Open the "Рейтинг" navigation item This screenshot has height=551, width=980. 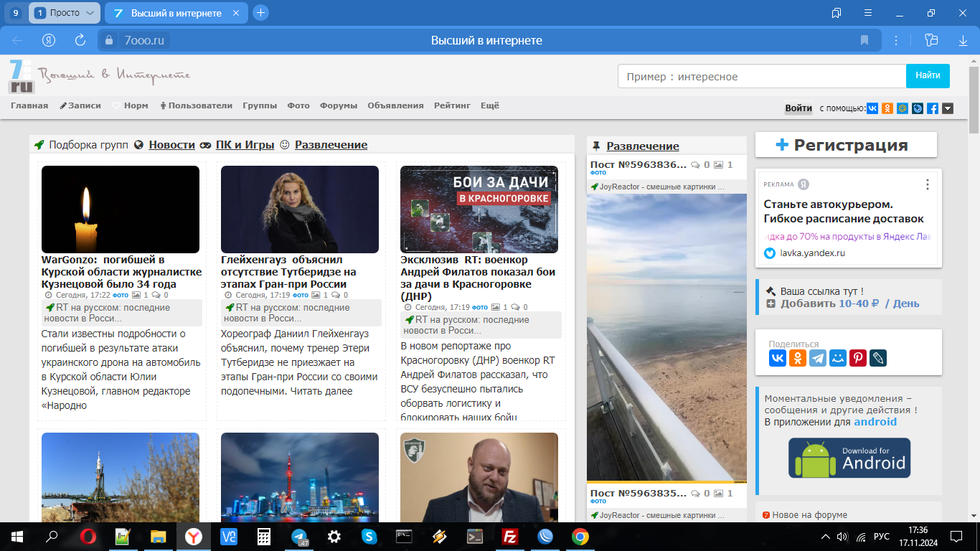click(x=452, y=105)
